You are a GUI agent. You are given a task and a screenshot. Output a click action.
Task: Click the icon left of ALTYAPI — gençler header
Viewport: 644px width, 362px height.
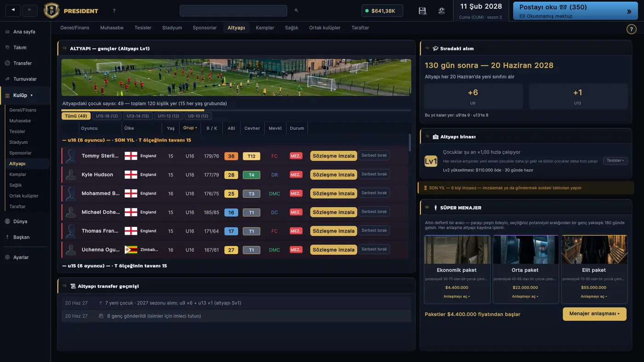tap(64, 48)
